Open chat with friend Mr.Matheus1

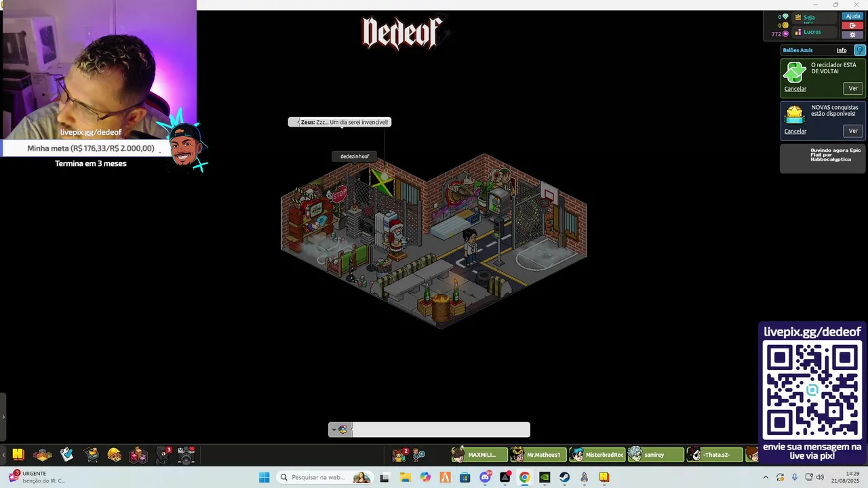tap(538, 455)
